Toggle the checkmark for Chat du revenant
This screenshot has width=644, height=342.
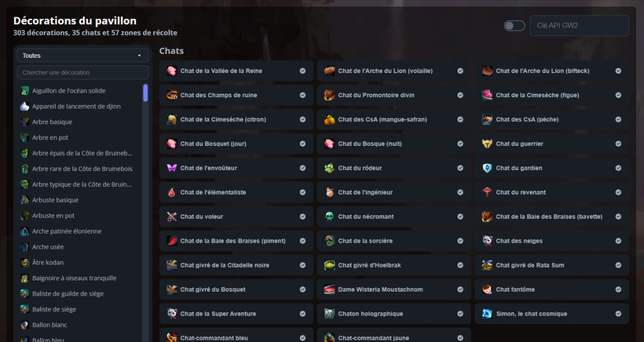pos(618,192)
